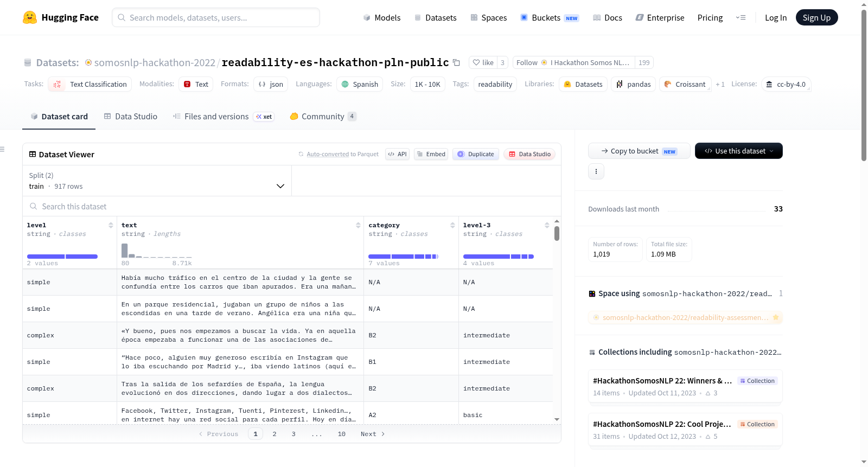This screenshot has height=467, width=868.
Task: Switch to Dataset card tab
Action: (x=59, y=117)
